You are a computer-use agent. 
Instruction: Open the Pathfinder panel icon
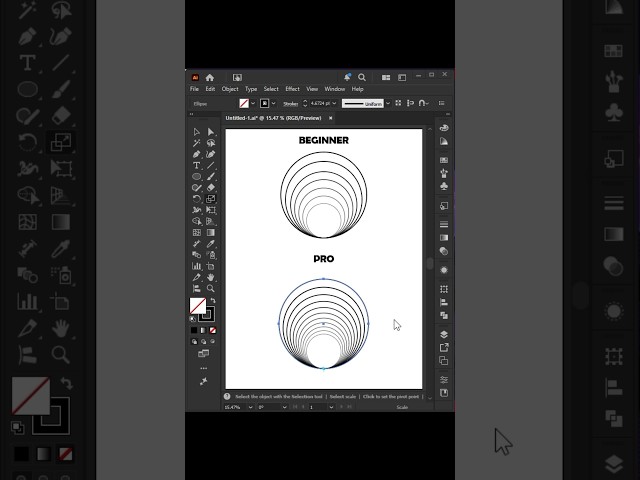(444, 316)
